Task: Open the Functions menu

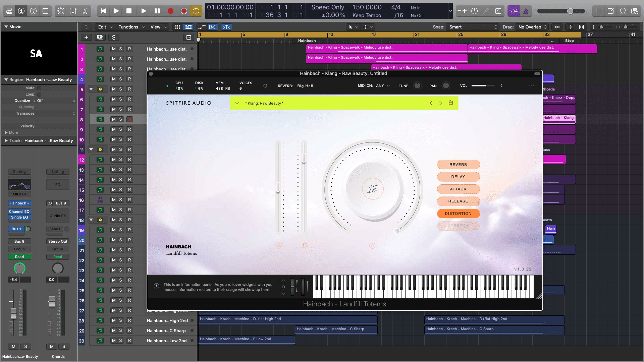Action: click(131, 27)
